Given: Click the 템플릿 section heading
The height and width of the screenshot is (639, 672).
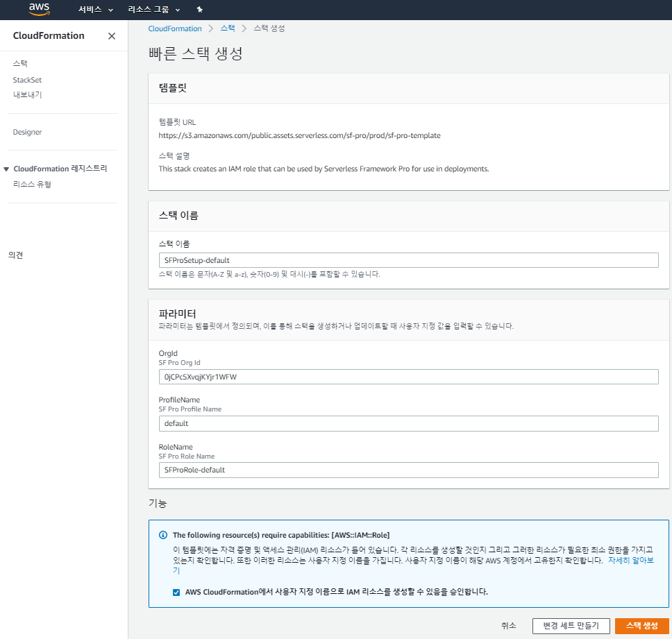Looking at the screenshot, I should click(173, 88).
